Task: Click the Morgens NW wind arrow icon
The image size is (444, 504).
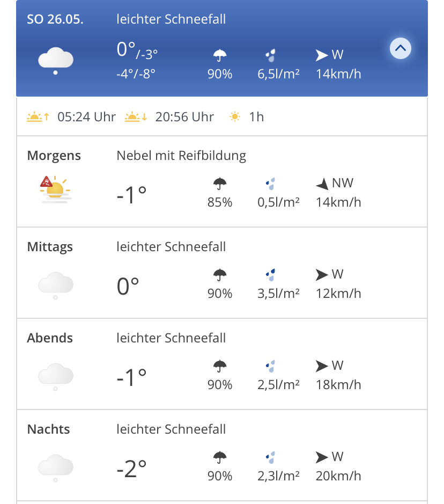Action: point(322,184)
